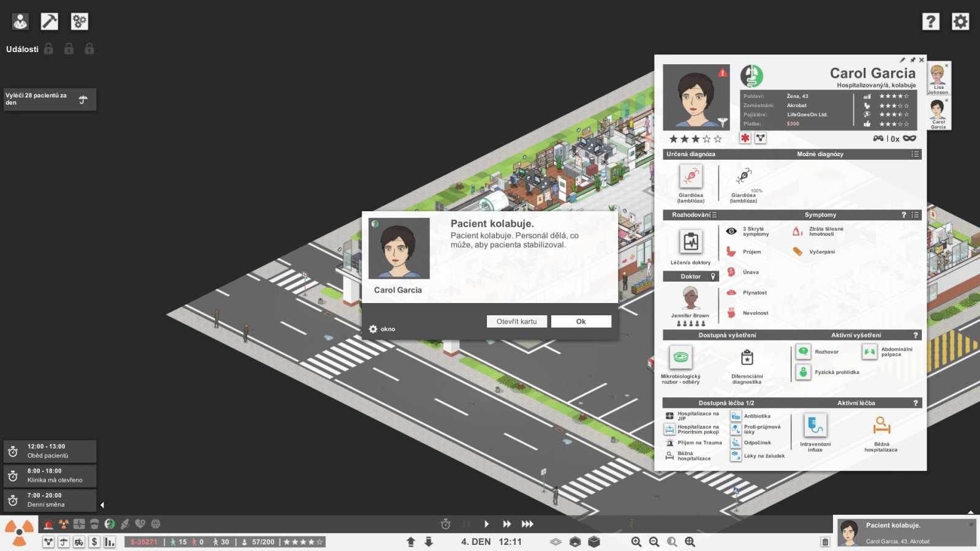Open the staff management icon at top left
This screenshot has width=980, height=551.
(20, 21)
